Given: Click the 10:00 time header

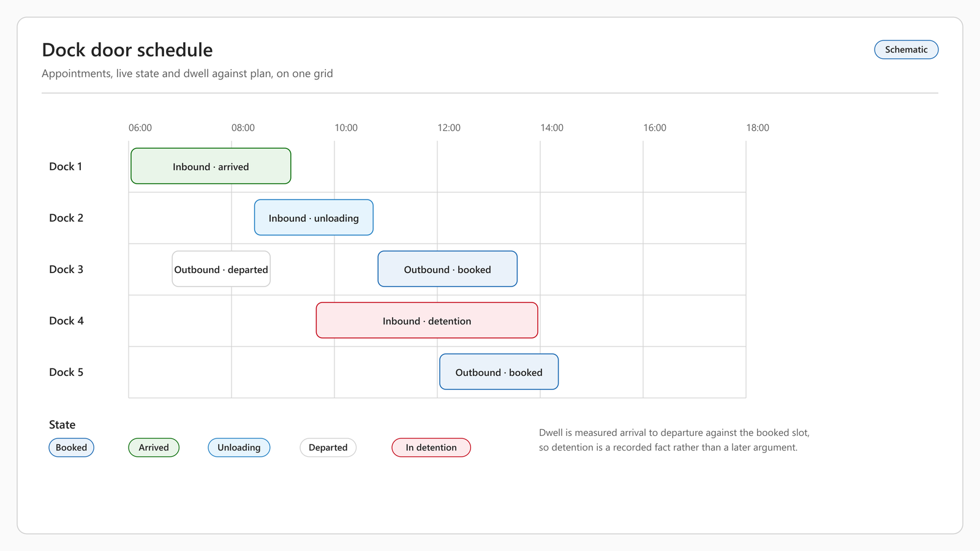Looking at the screenshot, I should tap(346, 128).
